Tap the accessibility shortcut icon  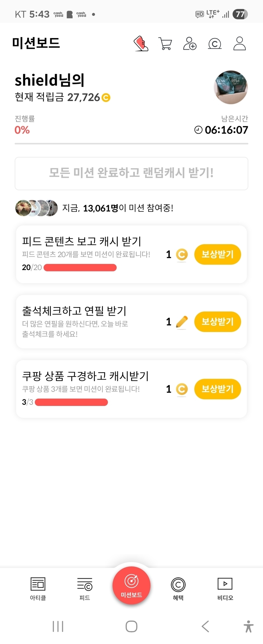coord(248,627)
